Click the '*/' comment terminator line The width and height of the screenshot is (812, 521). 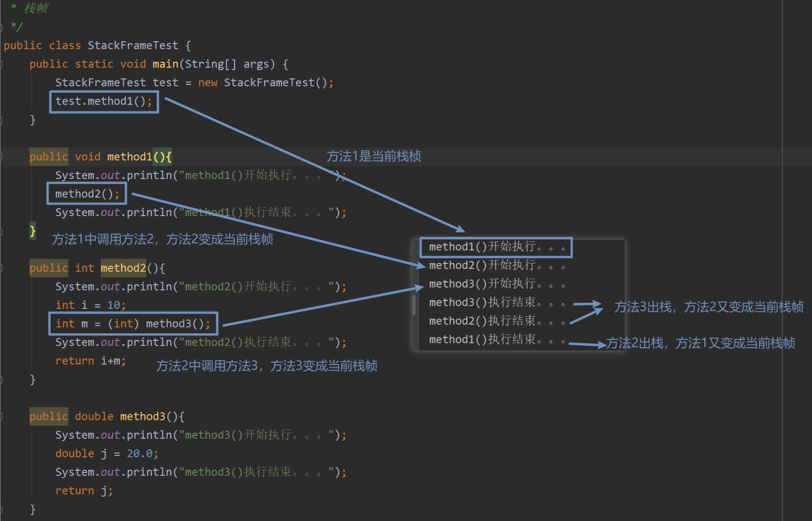pyautogui.click(x=17, y=26)
